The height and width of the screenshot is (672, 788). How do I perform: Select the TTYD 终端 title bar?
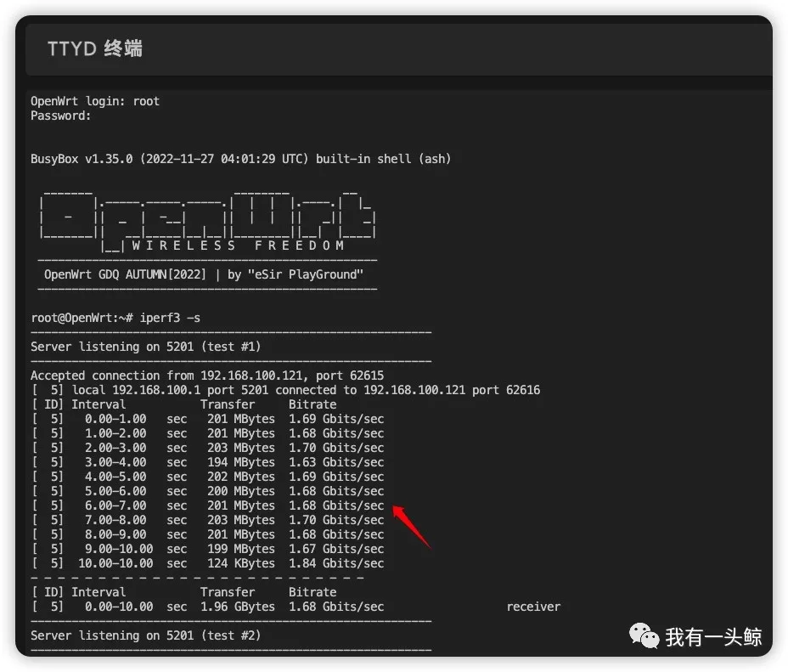point(94,48)
